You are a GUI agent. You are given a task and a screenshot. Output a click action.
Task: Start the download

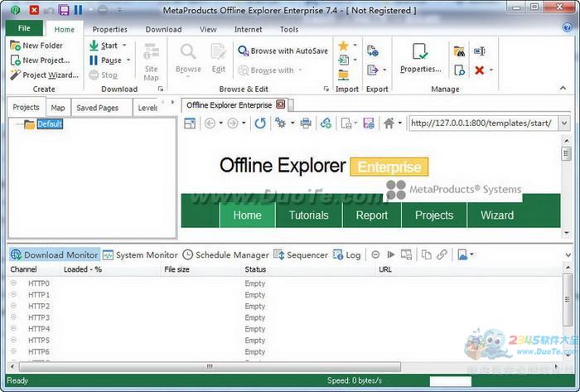coord(104,46)
